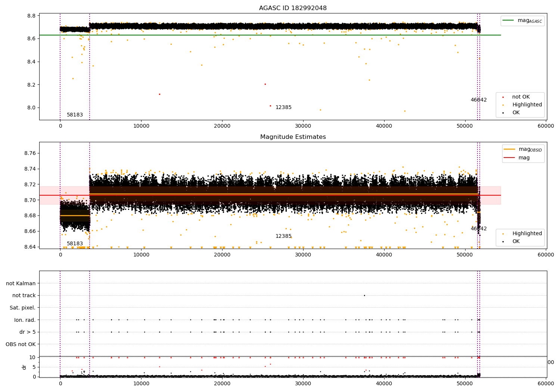This screenshot has width=560, height=392.
Task: Click the 8.74 y-tick in Magnitude Estimates plot
Action: click(x=30, y=169)
